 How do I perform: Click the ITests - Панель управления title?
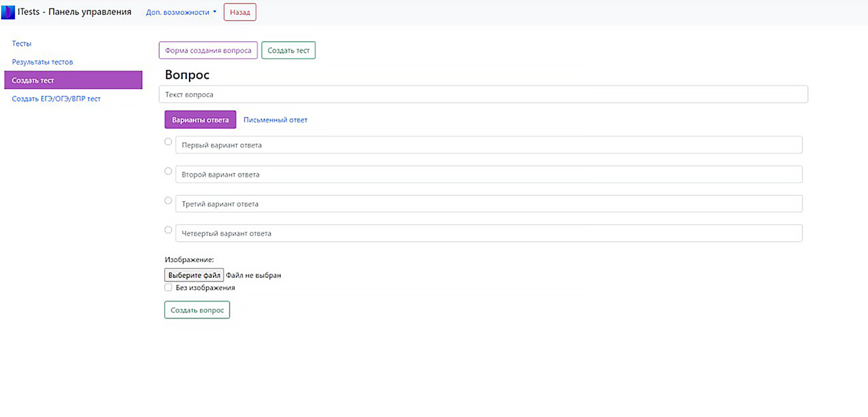pos(75,11)
